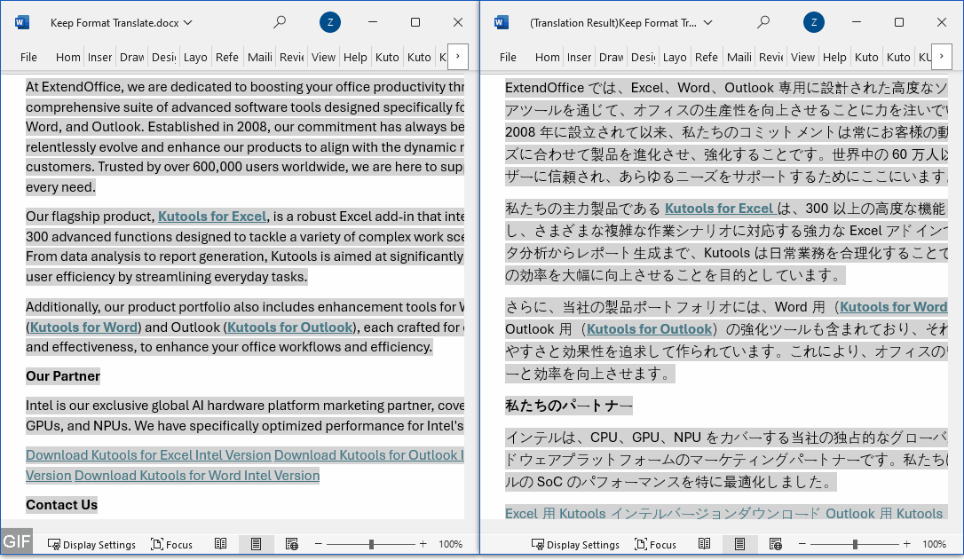Open 100% zoom level dialog in left window
The width and height of the screenshot is (964, 560).
pos(451,545)
